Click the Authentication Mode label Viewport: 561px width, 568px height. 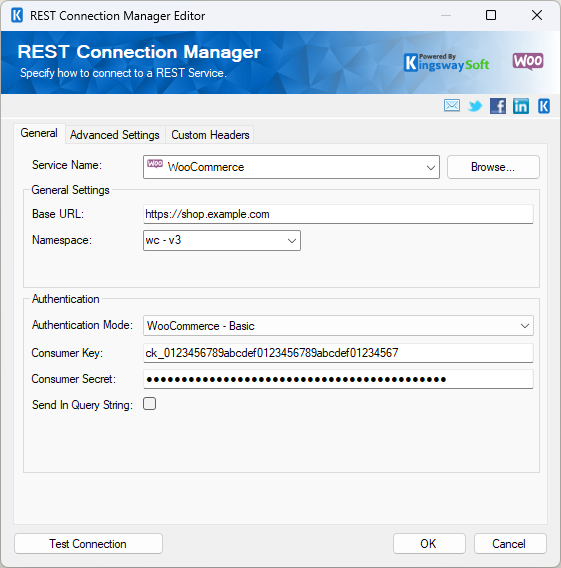pyautogui.click(x=82, y=325)
